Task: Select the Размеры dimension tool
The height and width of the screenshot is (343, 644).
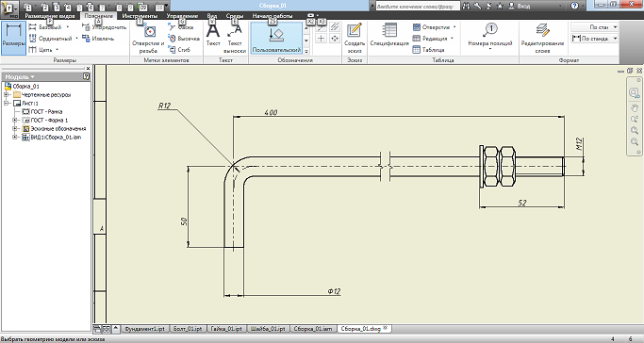Action: pos(13,38)
